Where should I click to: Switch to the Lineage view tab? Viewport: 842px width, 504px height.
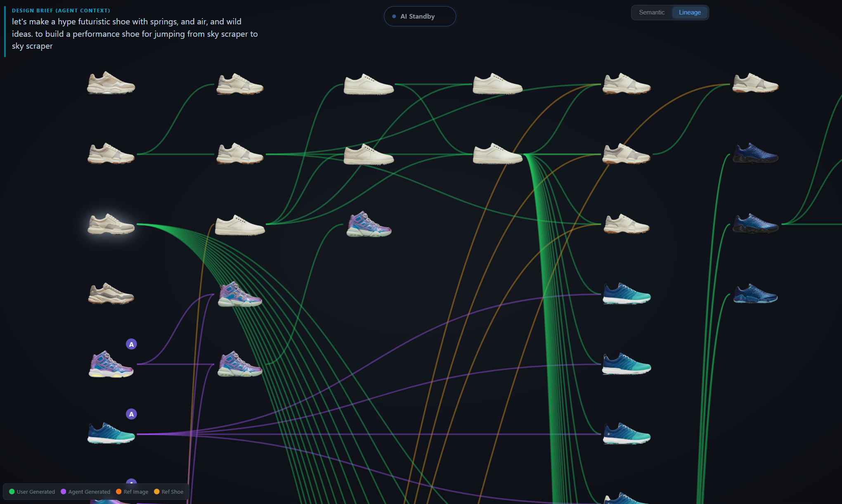coord(689,12)
